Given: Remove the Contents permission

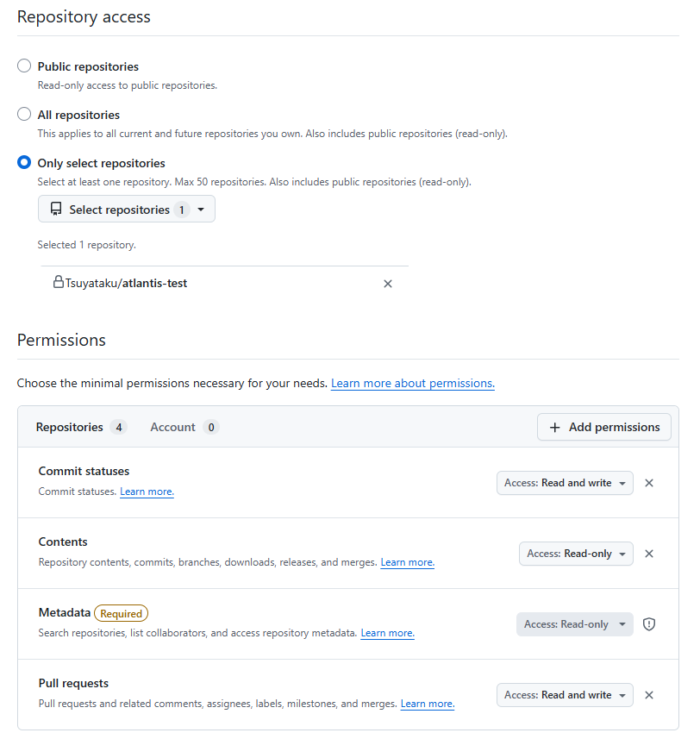Looking at the screenshot, I should coord(649,554).
